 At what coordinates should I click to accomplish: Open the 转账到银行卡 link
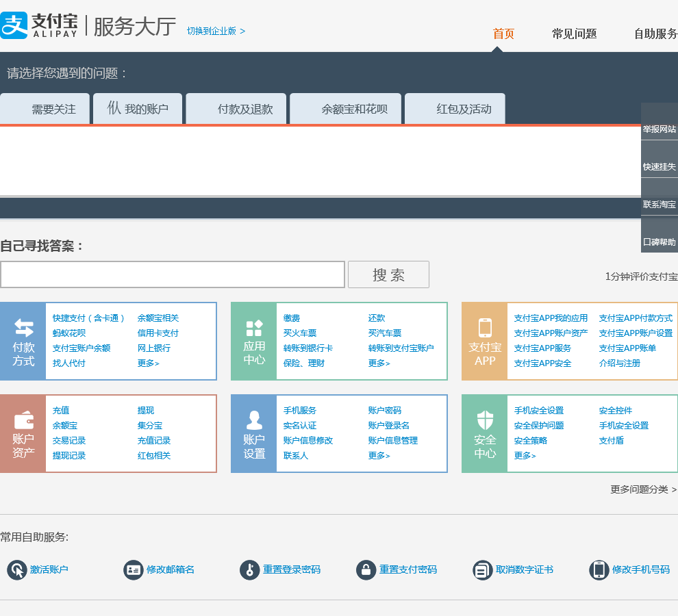308,348
